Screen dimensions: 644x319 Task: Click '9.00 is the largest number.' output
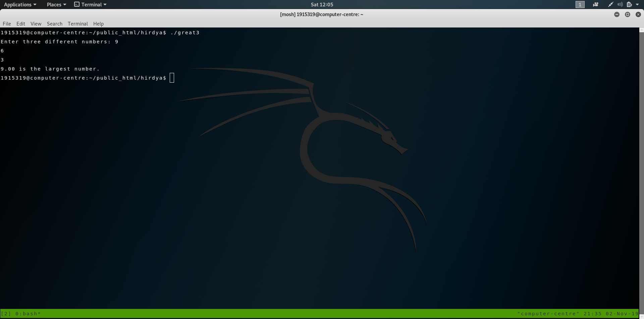coord(50,69)
